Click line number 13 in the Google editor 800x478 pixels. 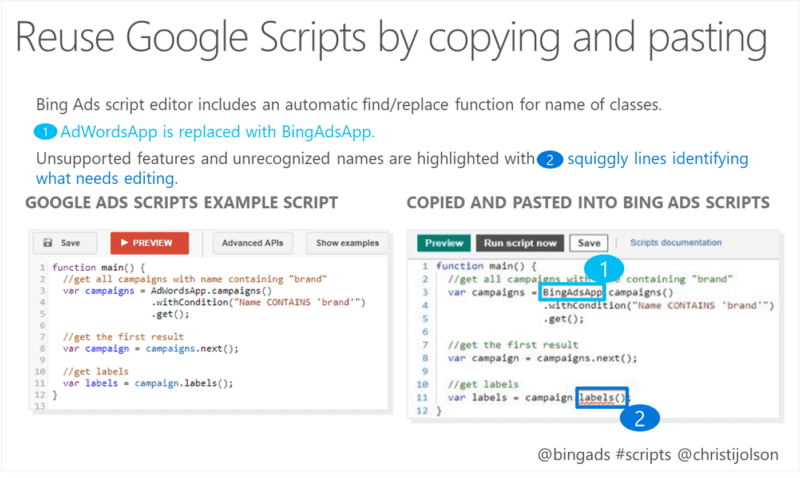pos(40,406)
